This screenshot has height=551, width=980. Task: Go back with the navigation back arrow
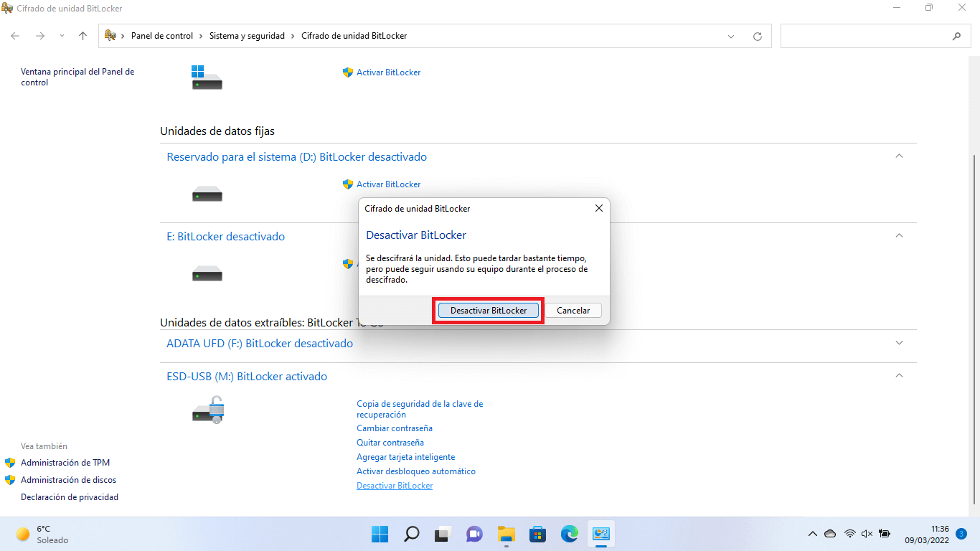click(16, 36)
